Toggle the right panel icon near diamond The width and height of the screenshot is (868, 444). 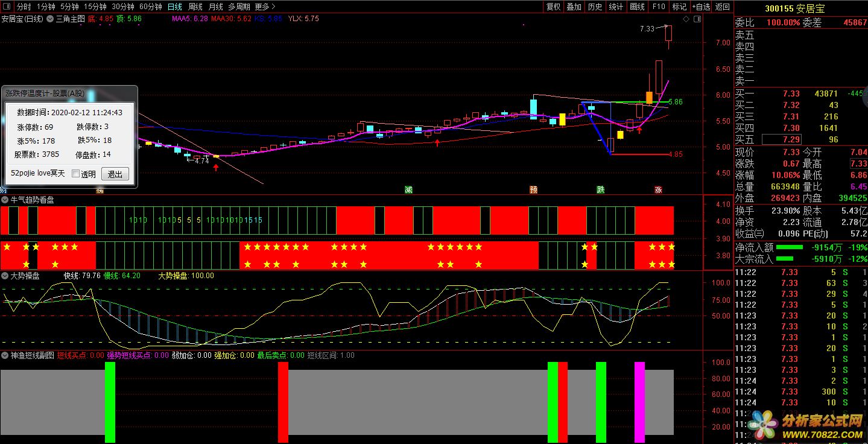697,19
